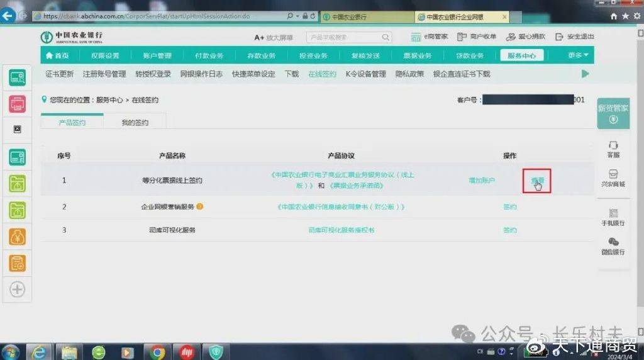Screen dimensions: 644x360
Task: Open 在线签约 submenu item
Action: click(322, 74)
